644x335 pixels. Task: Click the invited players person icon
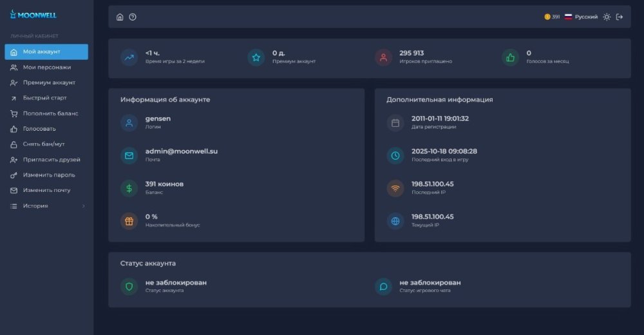tap(383, 57)
